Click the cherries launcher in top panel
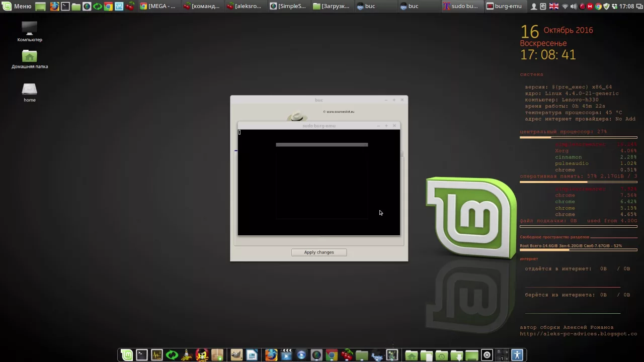The height and width of the screenshot is (362, 644). (x=130, y=7)
